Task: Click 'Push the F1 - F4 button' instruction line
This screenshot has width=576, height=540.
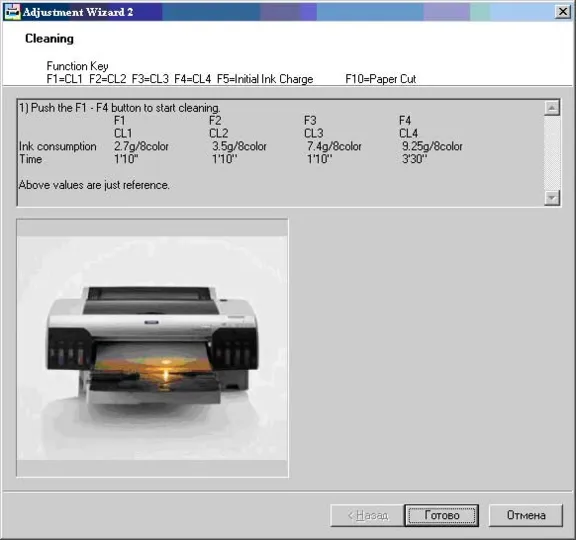Action: 120,108
